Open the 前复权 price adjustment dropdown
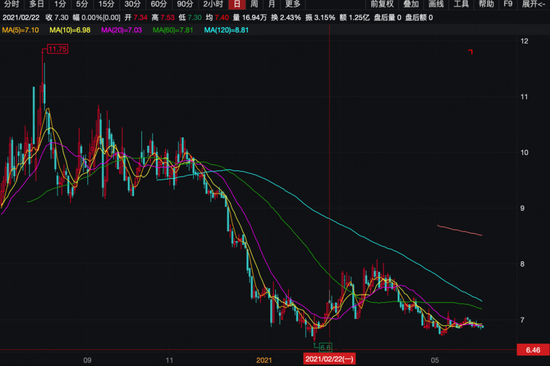The height and width of the screenshot is (366, 550). pyautogui.click(x=382, y=4)
